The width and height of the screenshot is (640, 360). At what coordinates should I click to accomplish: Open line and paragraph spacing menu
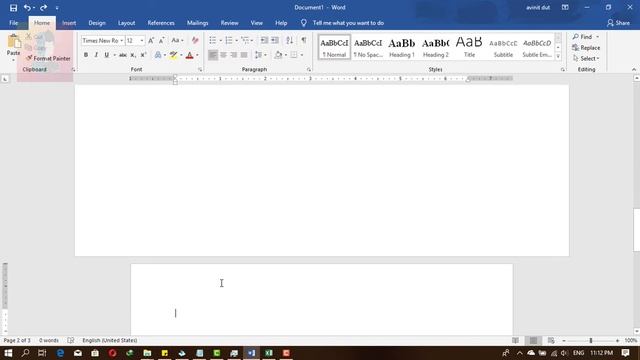coord(260,55)
